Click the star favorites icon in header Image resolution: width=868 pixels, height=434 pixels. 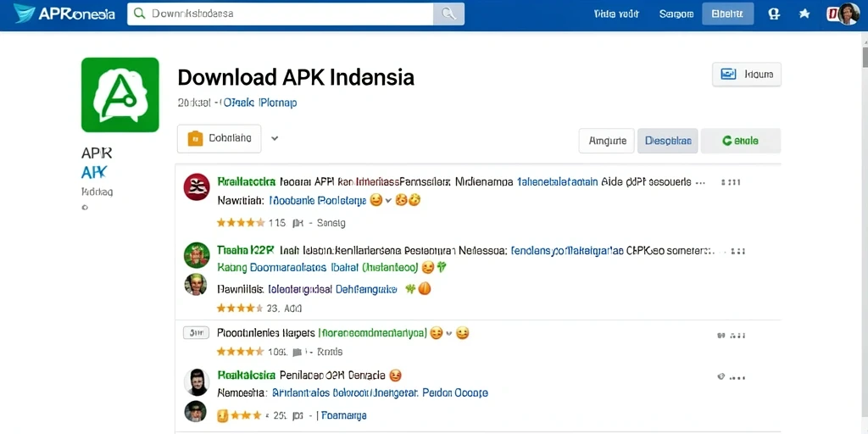tap(804, 14)
